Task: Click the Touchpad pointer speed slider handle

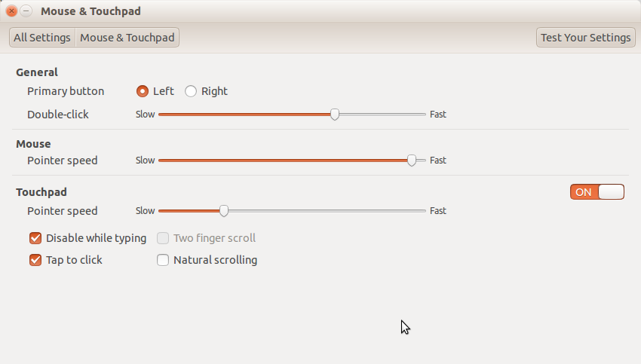Action: (x=224, y=211)
